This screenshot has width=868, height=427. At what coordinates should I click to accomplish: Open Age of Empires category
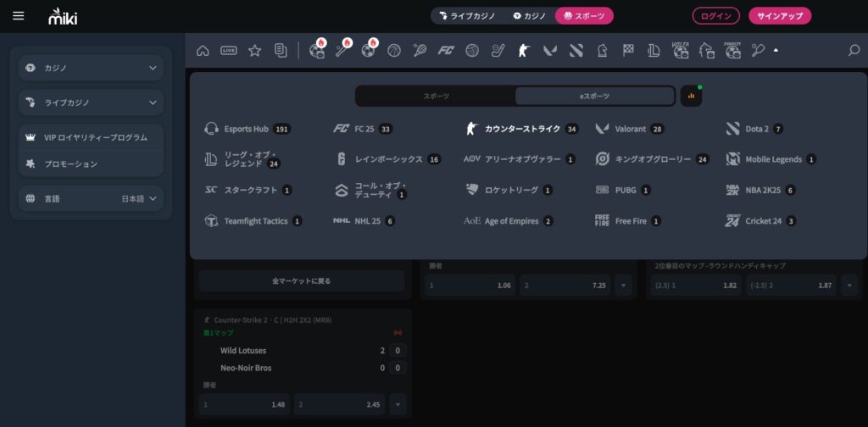(x=509, y=221)
